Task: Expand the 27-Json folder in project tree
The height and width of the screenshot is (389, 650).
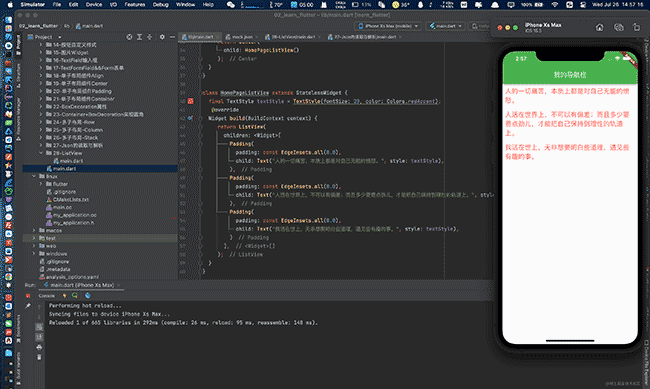Action: point(41,145)
